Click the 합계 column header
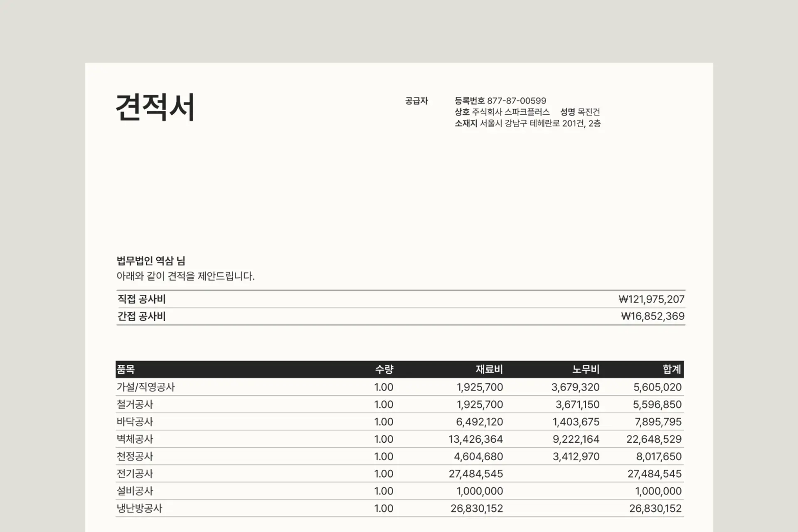Image resolution: width=798 pixels, height=532 pixels. 672,369
